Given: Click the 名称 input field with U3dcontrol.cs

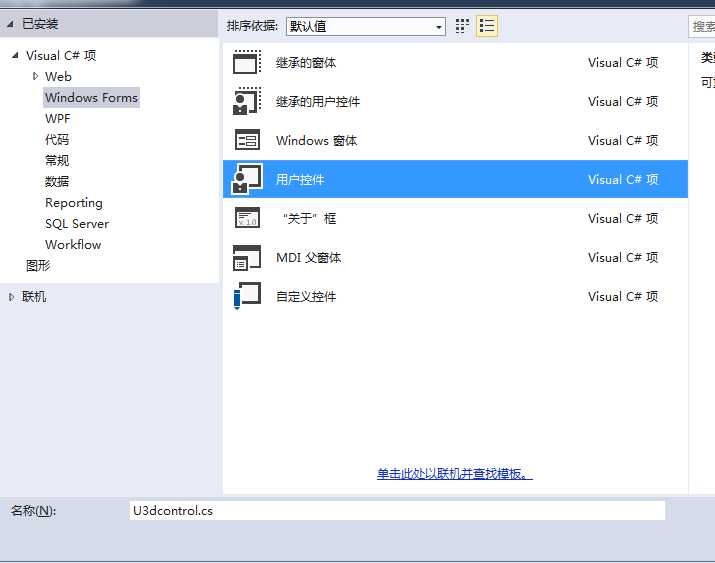Looking at the screenshot, I should (397, 511).
